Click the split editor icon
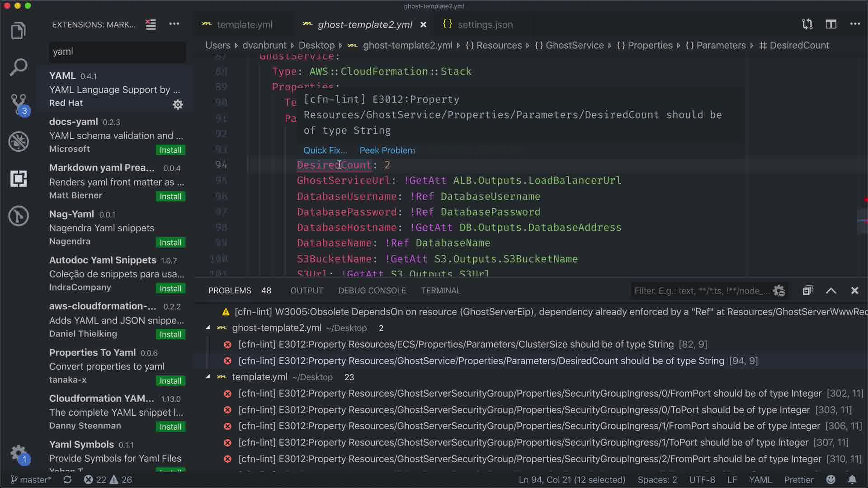Viewport: 868px width, 488px height. (x=831, y=24)
